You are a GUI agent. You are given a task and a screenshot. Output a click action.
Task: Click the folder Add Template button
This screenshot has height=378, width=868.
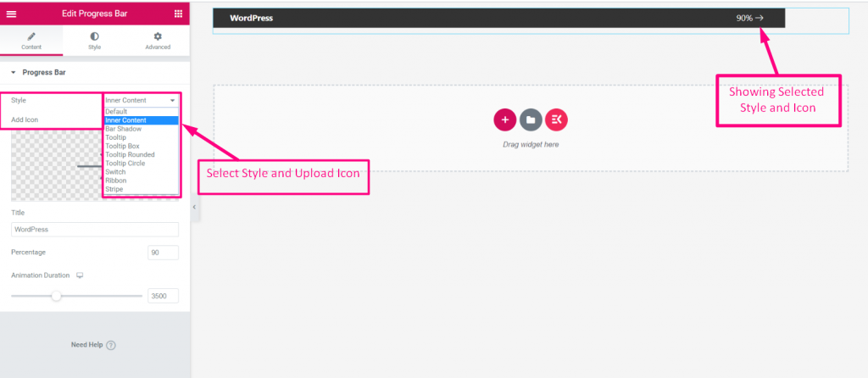(531, 120)
